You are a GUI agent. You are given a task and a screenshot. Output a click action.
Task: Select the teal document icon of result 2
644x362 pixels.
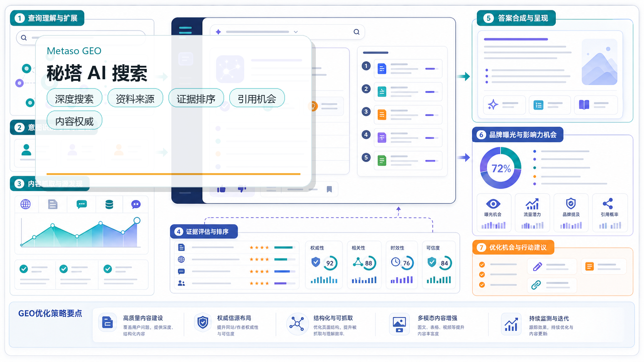click(x=382, y=92)
